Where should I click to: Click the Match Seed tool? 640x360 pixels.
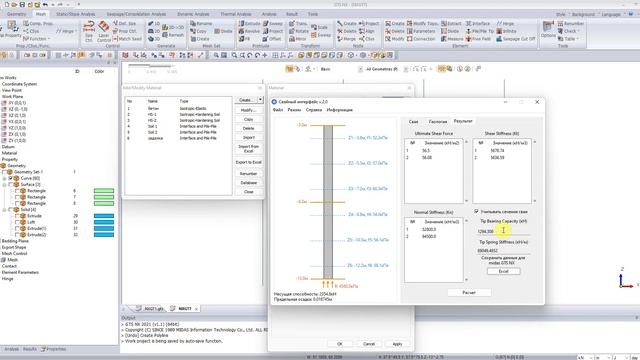pyautogui.click(x=127, y=39)
